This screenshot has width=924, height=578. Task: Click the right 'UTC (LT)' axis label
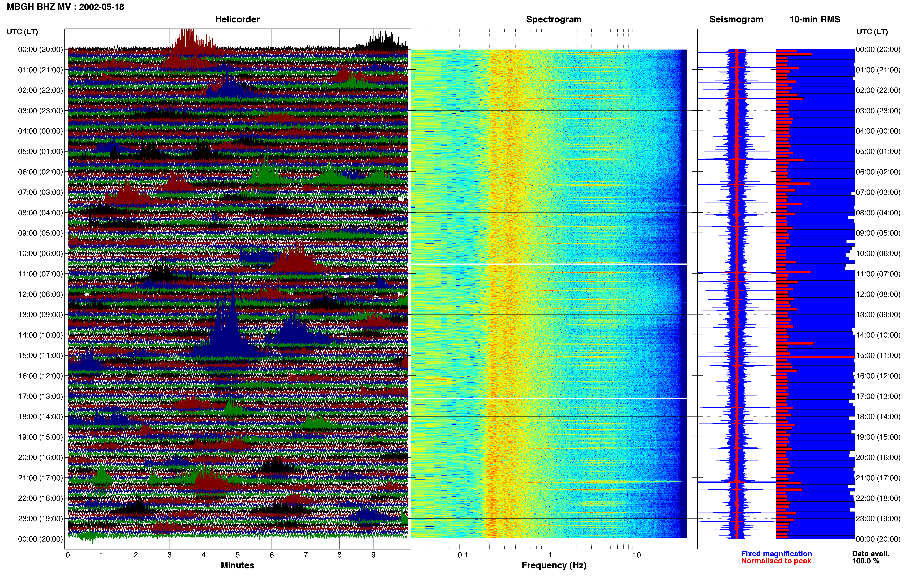pos(872,32)
